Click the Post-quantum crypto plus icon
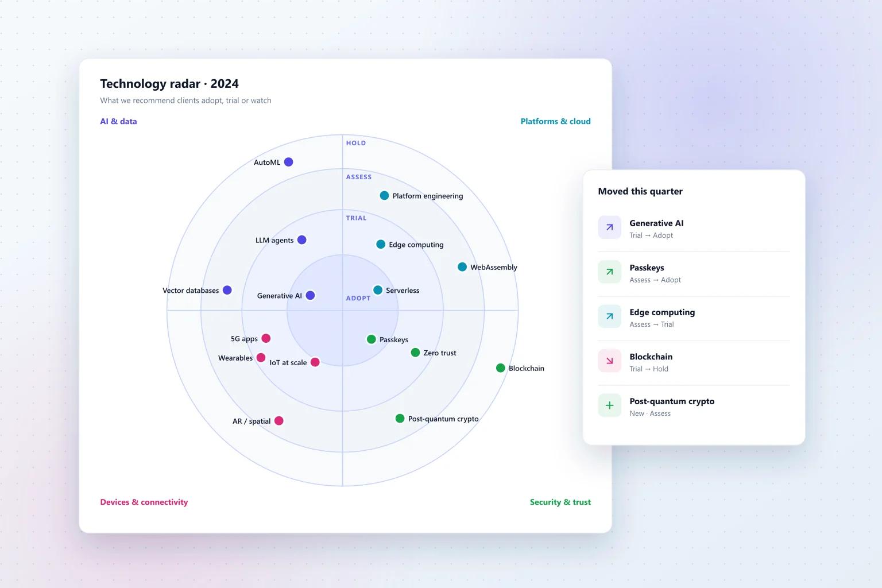The image size is (882, 588). 609,405
